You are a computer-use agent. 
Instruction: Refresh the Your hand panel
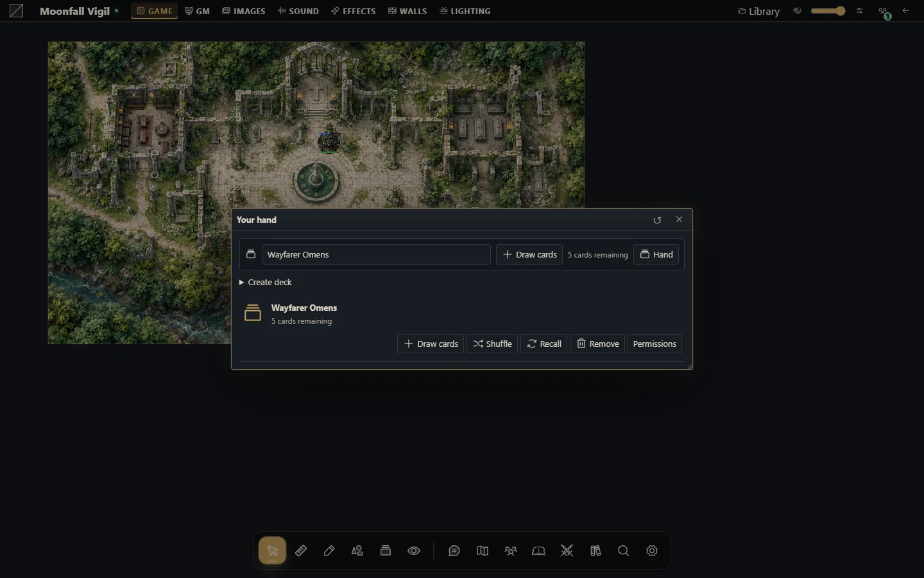coord(657,220)
